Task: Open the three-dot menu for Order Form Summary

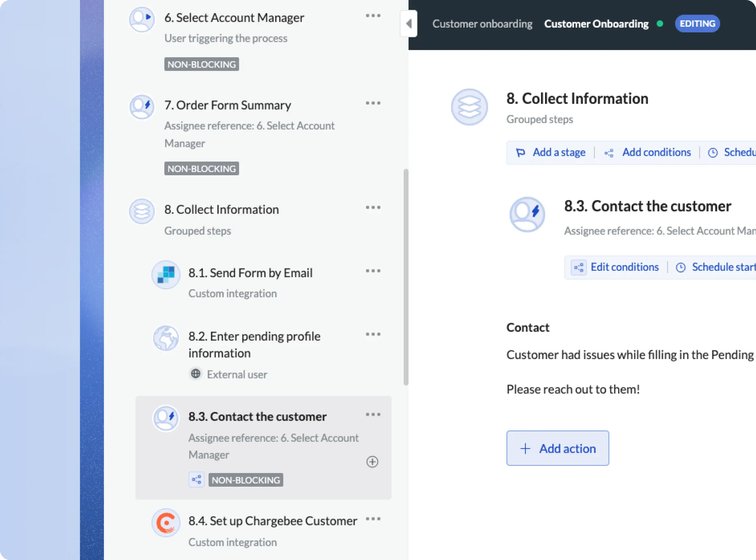Action: (x=373, y=103)
